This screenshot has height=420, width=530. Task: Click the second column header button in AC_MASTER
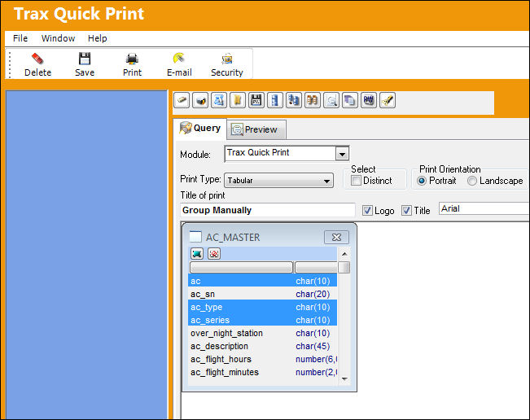(316, 267)
